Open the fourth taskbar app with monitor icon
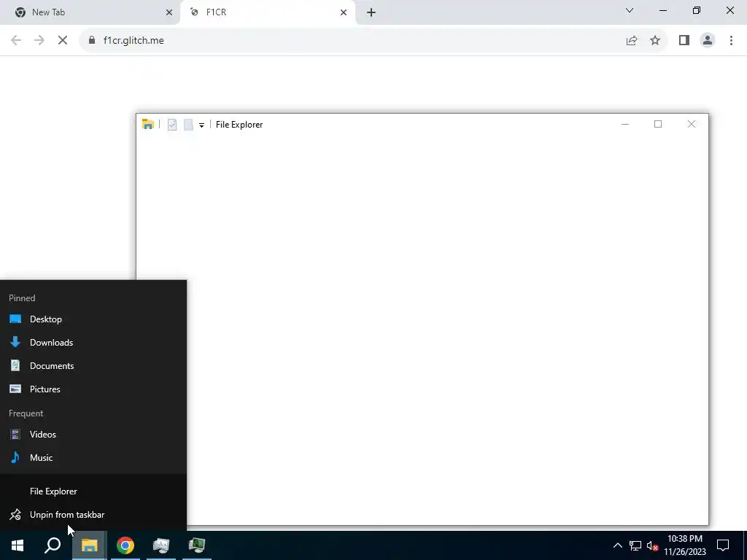The height and width of the screenshot is (560, 747). 161,545
